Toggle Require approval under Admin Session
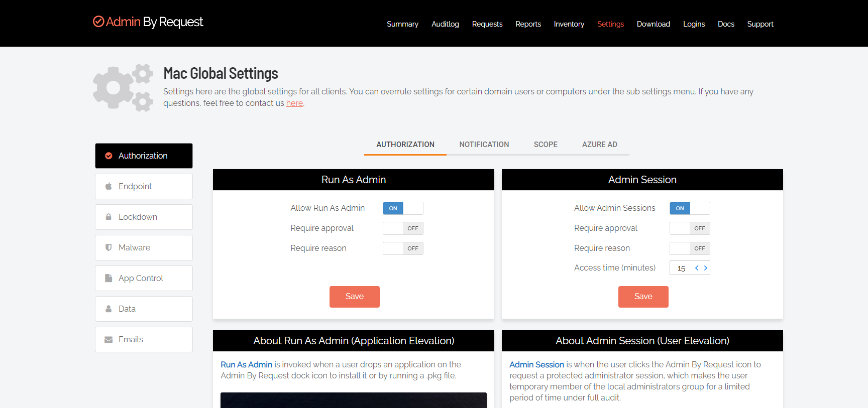 point(690,228)
